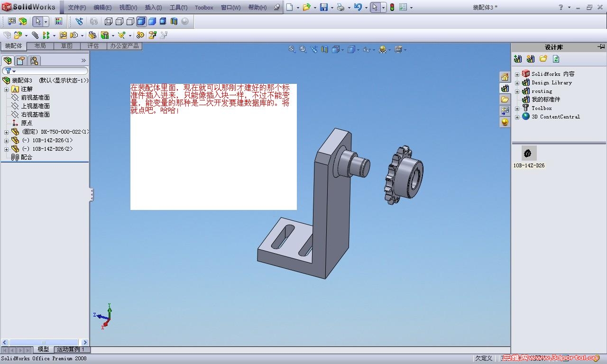Click the Smart Fasteners icon
The height and width of the screenshot is (364, 607).
coord(63,35)
